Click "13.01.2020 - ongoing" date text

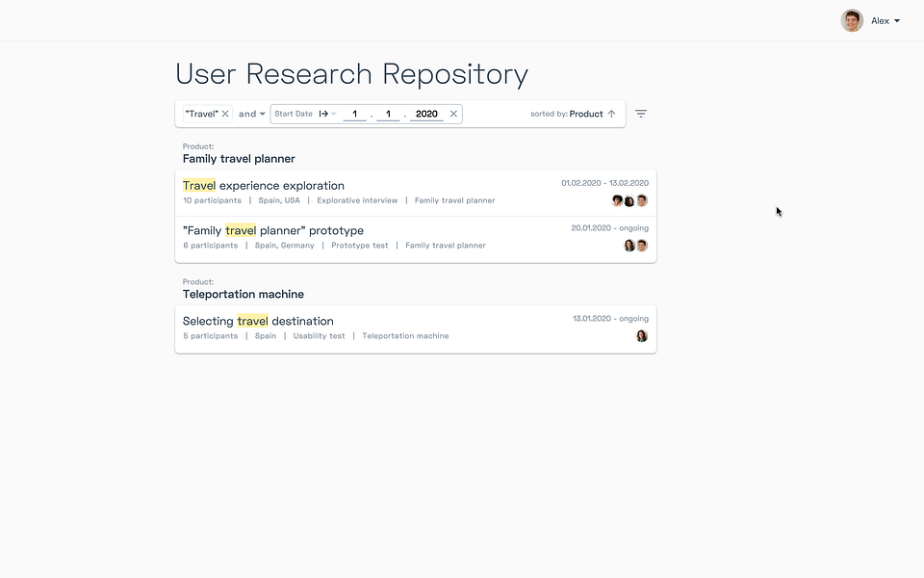[x=610, y=319]
